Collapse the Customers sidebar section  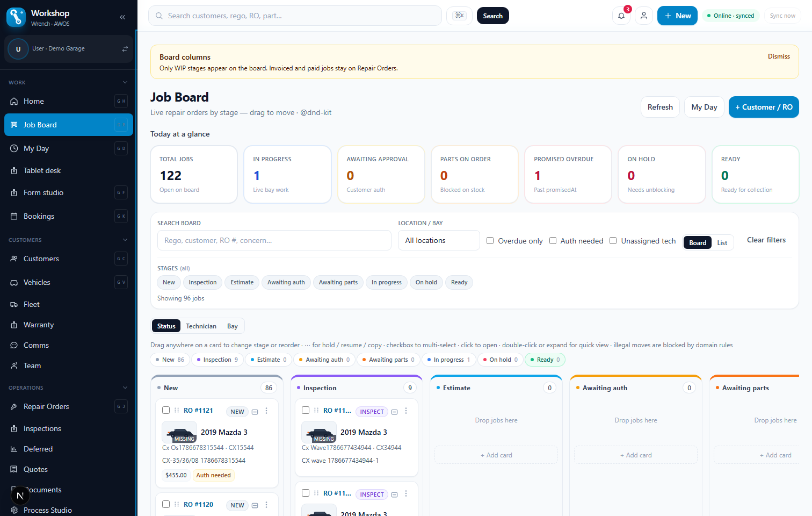pyautogui.click(x=125, y=240)
